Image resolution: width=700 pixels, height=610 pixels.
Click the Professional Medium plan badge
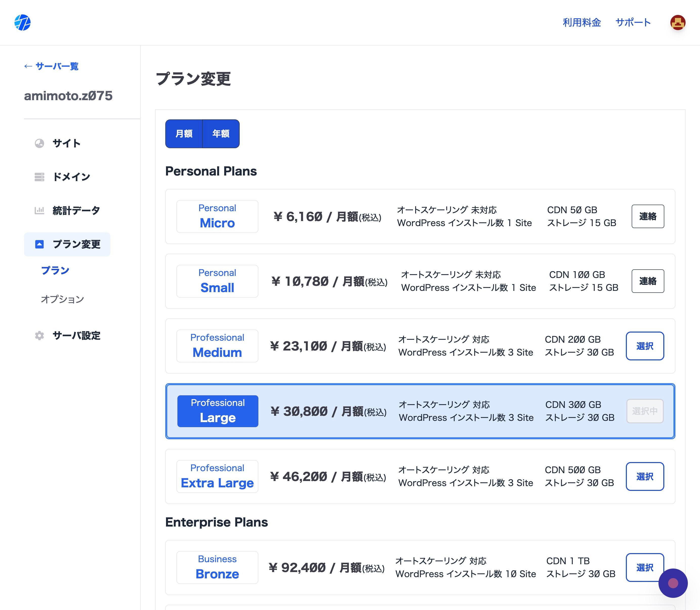(x=217, y=346)
